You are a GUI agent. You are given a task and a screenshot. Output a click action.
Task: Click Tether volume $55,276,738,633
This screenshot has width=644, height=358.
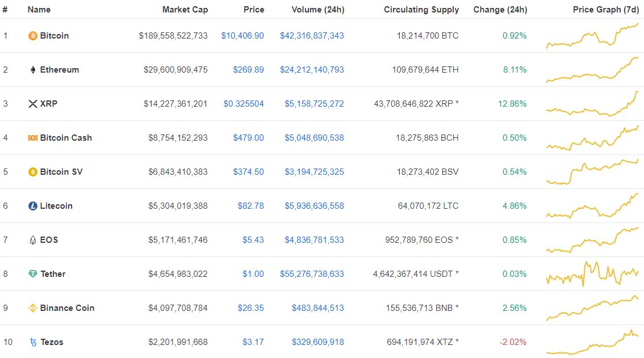pyautogui.click(x=312, y=274)
